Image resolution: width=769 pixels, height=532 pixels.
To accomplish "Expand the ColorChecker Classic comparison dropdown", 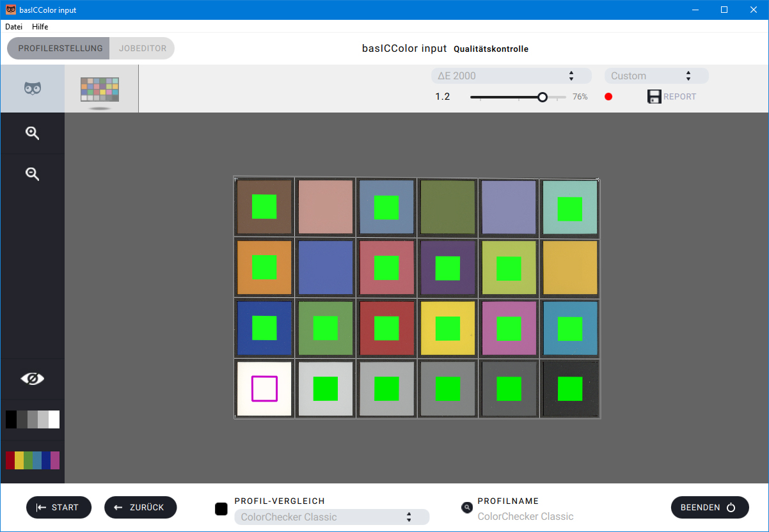I will (x=331, y=517).
